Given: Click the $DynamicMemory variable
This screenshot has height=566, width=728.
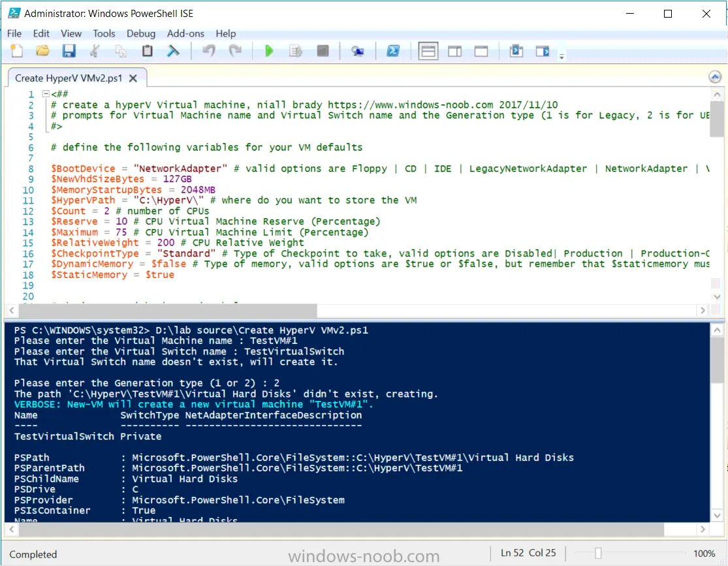Looking at the screenshot, I should 92,264.
